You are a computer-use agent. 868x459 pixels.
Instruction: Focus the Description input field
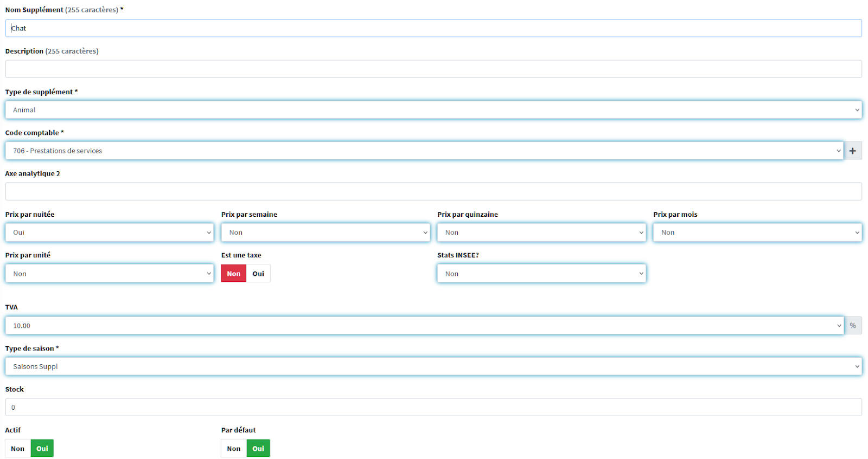point(433,69)
